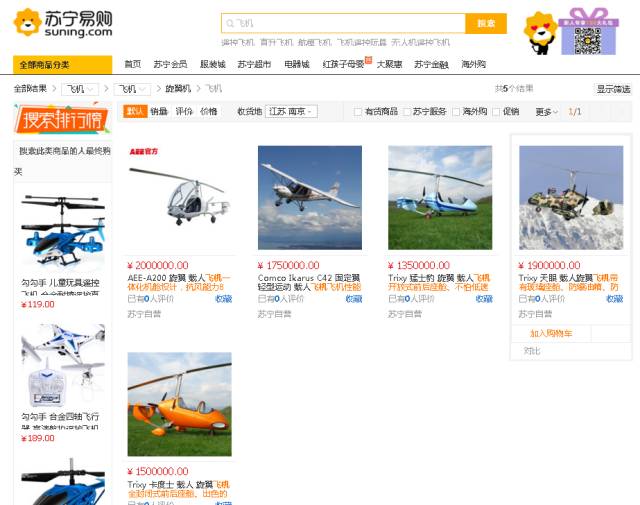The height and width of the screenshot is (505, 640).
Task: Open the 江苏 南京 delivery location dropdown
Action: pyautogui.click(x=291, y=111)
